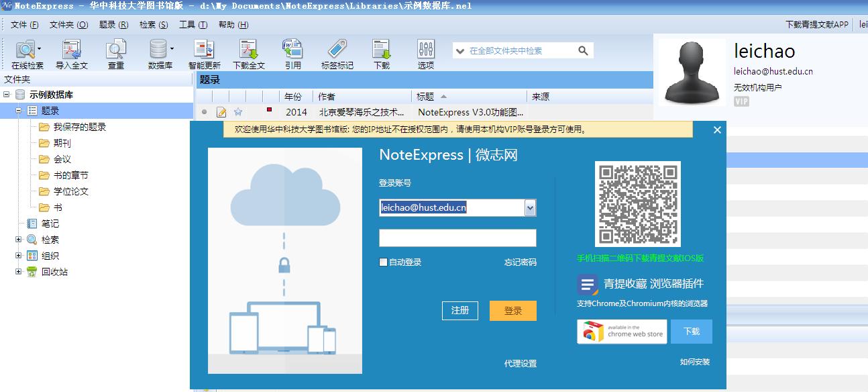Image resolution: width=868 pixels, height=392 pixels.
Task: Click the 下载全文 toolbar icon
Action: coord(249,54)
